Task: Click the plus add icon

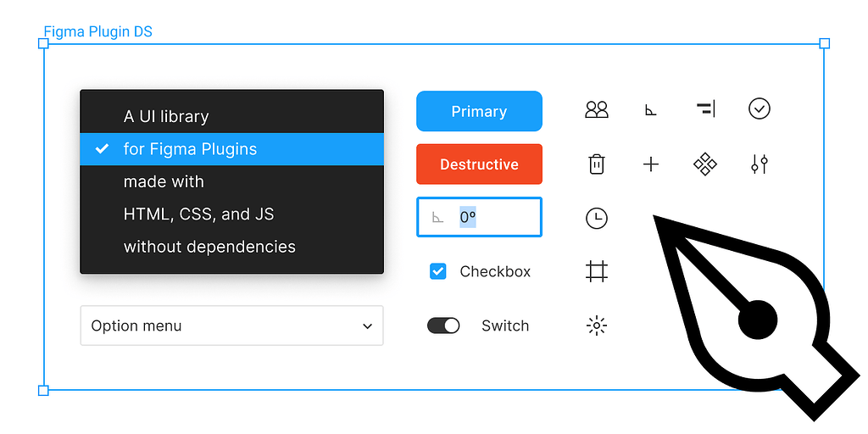Action: [x=650, y=164]
